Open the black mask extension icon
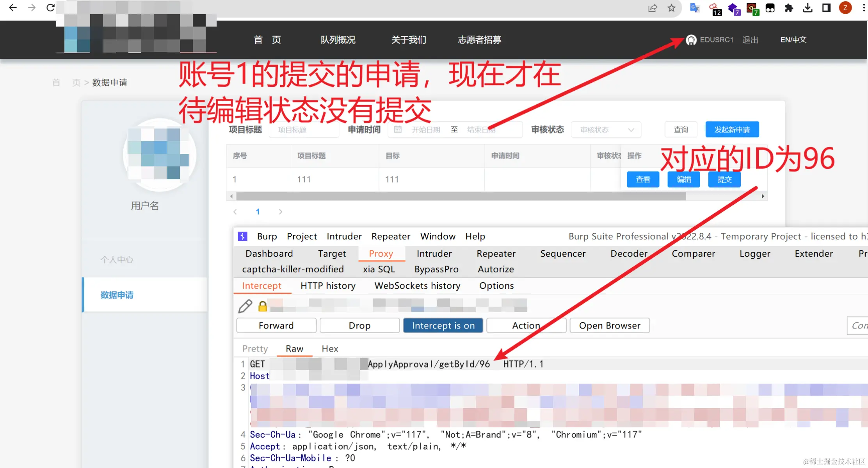This screenshot has width=868, height=468. coord(770,8)
